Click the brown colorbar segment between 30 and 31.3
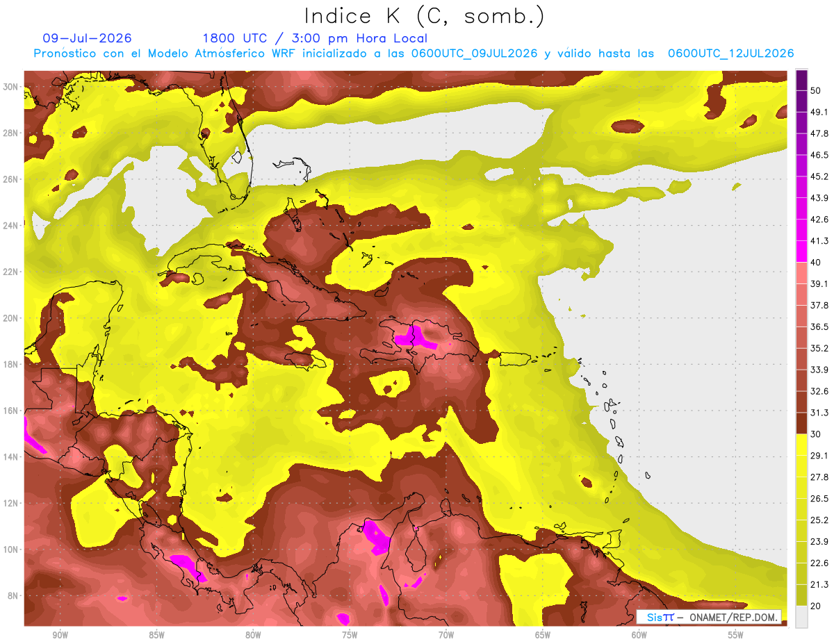834x644 pixels. 802,423
